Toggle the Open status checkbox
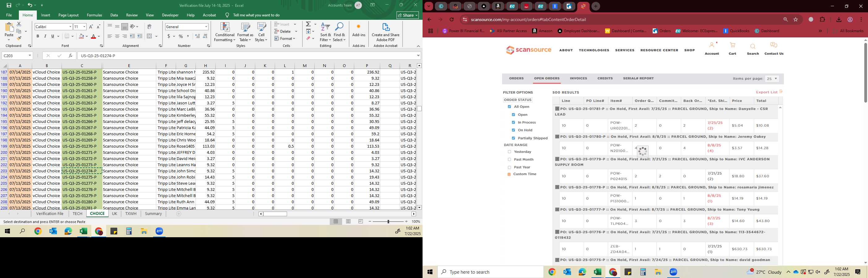 tap(513, 115)
